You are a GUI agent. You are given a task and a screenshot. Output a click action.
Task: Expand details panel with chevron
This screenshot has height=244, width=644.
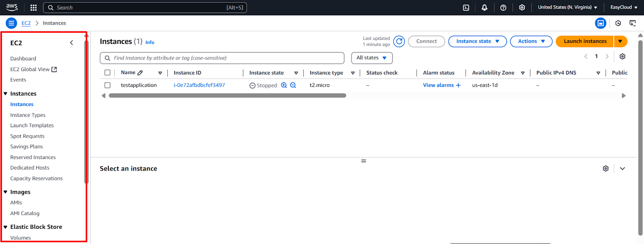coord(622,168)
